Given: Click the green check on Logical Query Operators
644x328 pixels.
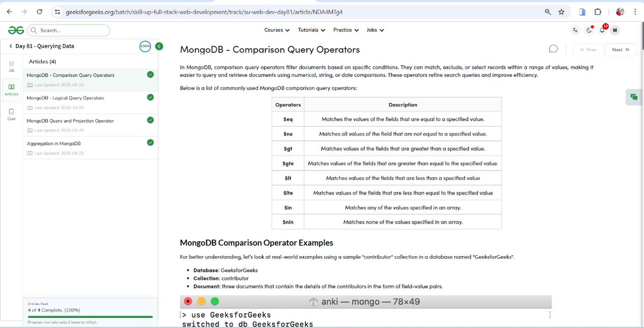Looking at the screenshot, I should tap(150, 97).
